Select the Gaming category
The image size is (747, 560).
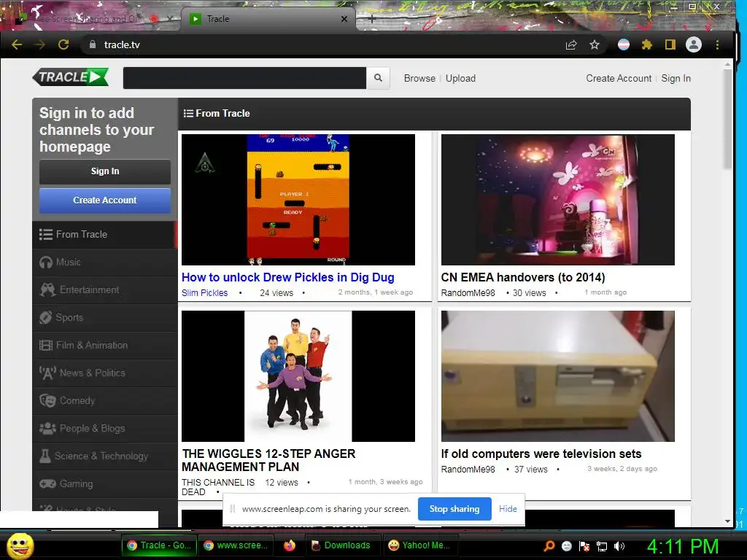point(105,483)
